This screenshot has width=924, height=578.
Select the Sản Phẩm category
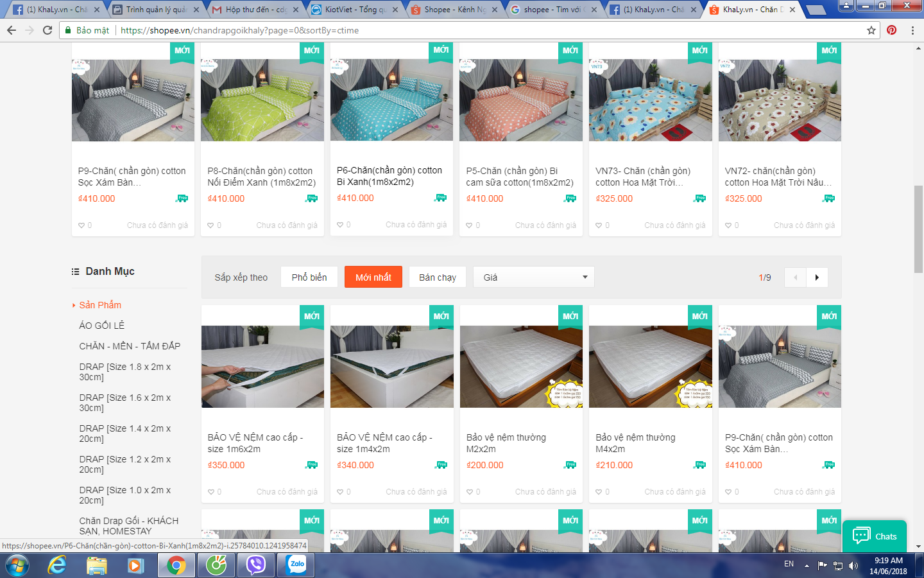100,305
